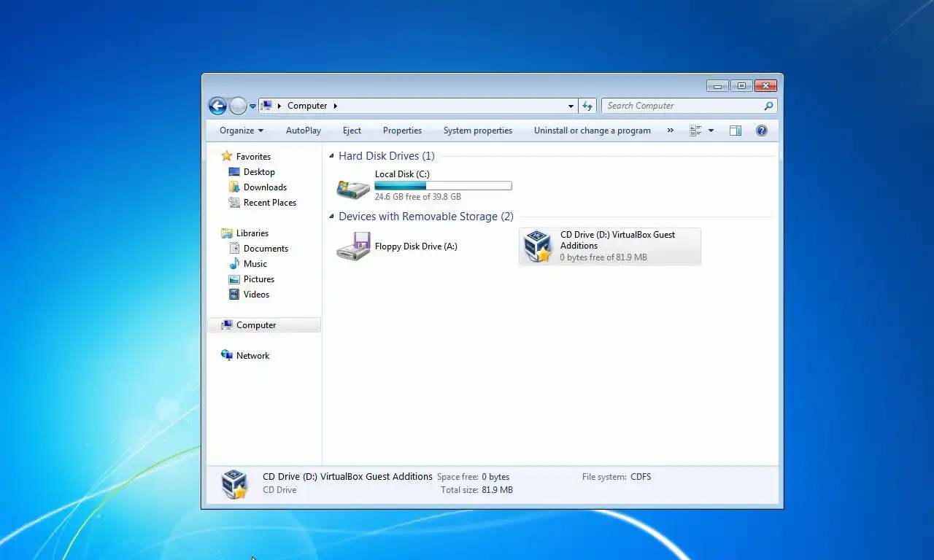Click Uninstall or change a program
The image size is (934, 560).
(593, 131)
